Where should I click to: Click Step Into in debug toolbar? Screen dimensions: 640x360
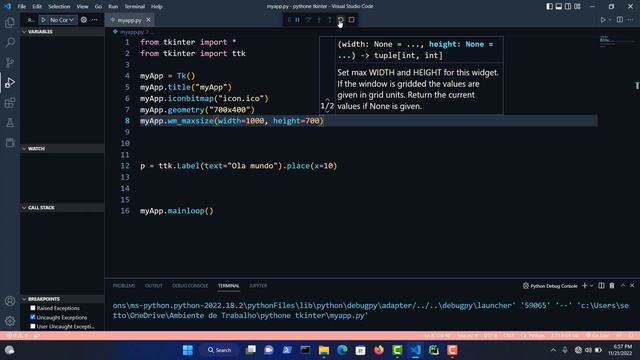[319, 20]
